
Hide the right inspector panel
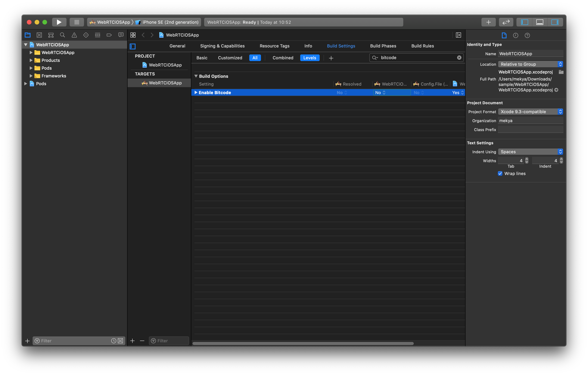click(555, 22)
